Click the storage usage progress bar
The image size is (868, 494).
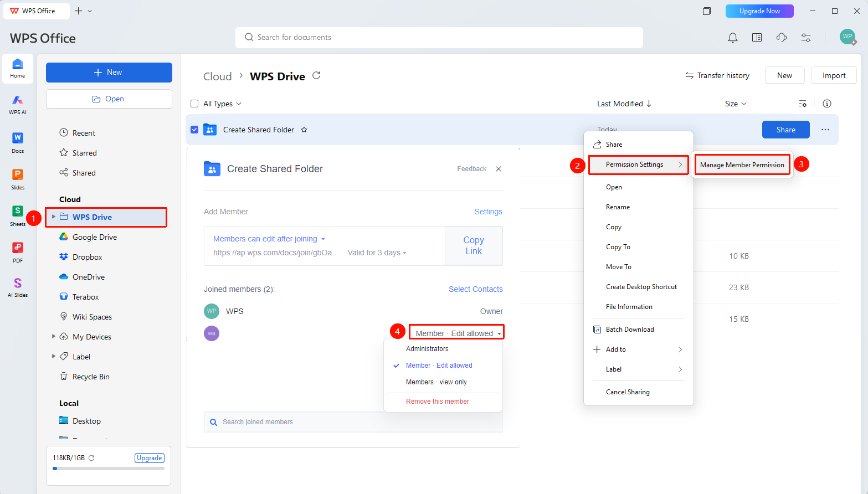[109, 469]
